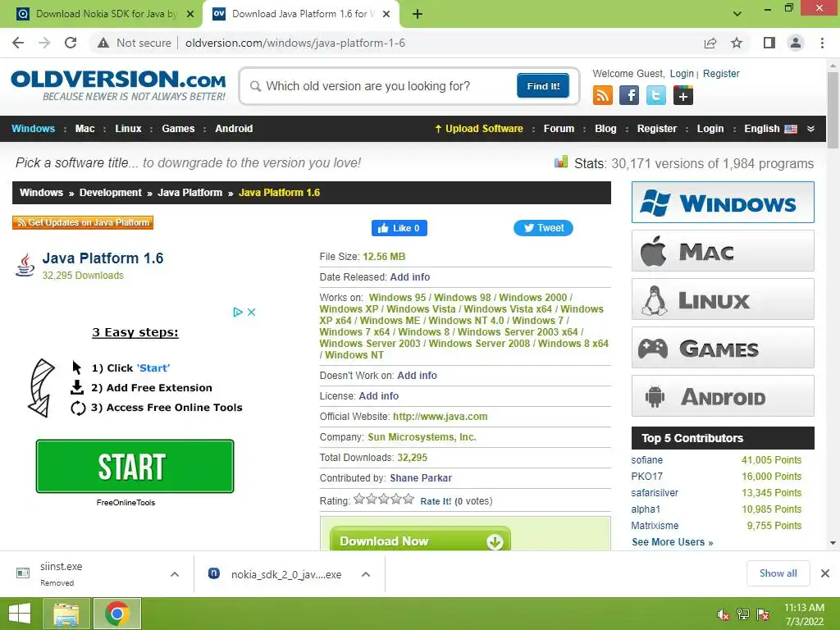Viewport: 840px width, 630px height.
Task: Open the Windows nav menu item
Action: tap(33, 129)
